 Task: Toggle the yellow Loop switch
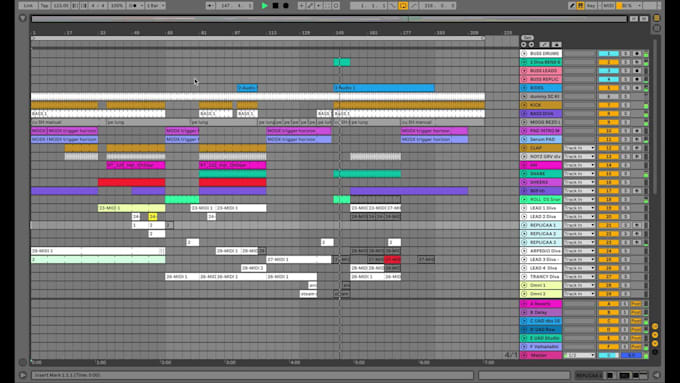(x=403, y=6)
